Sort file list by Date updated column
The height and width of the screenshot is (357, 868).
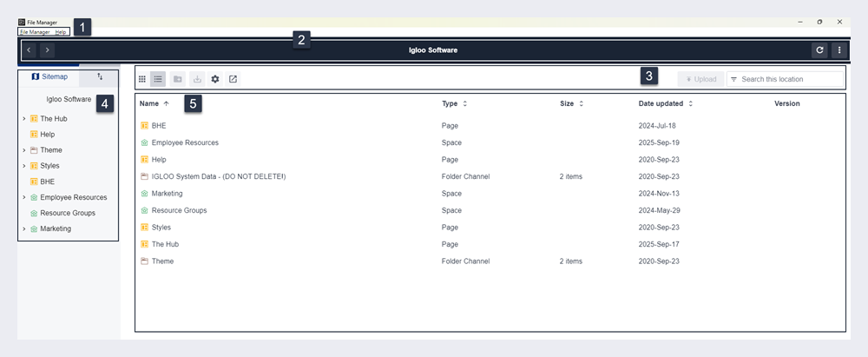click(x=666, y=103)
